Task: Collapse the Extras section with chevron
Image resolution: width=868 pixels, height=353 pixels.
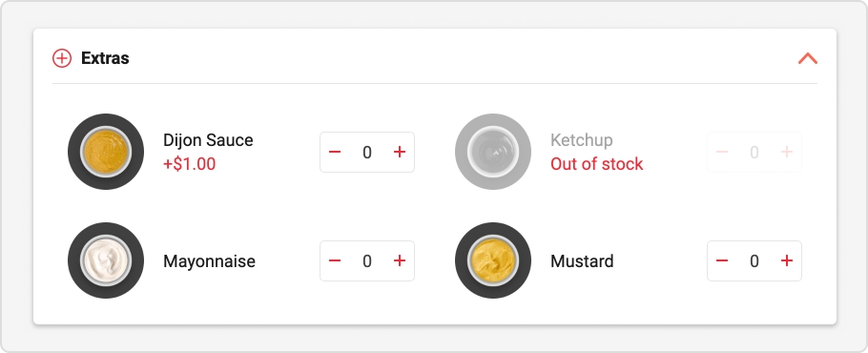Action: [x=808, y=58]
